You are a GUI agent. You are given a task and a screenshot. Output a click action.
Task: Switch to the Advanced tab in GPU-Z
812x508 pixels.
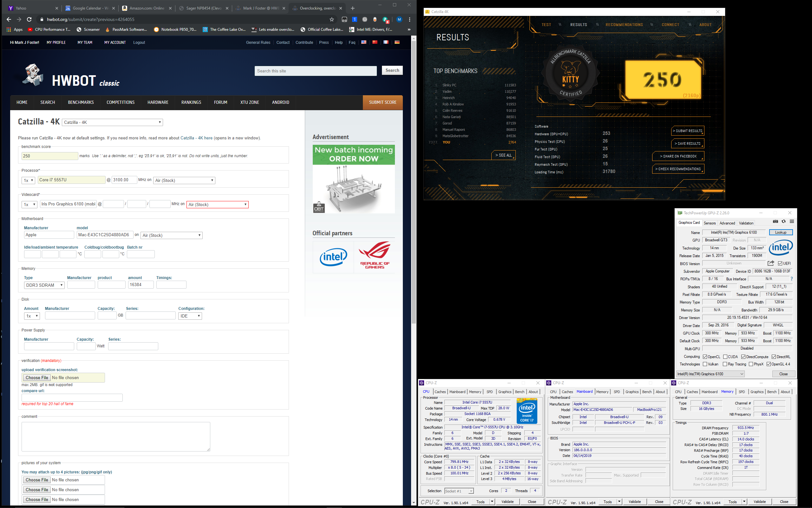coord(727,223)
